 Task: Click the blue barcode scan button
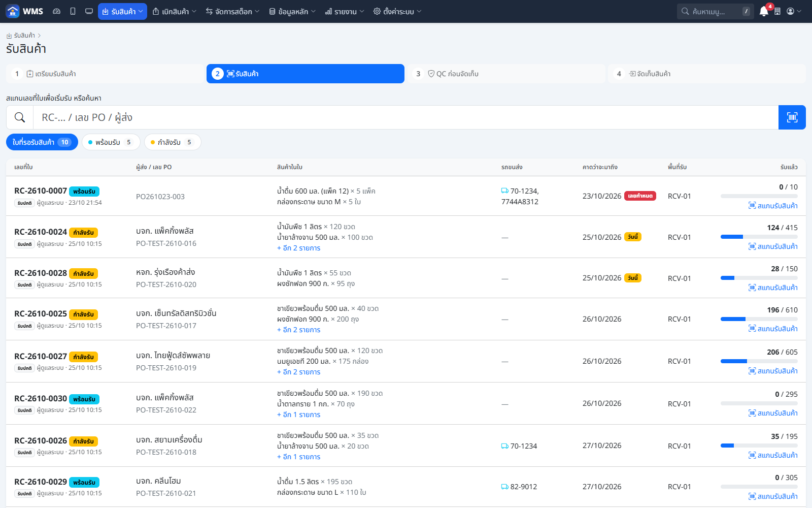792,117
